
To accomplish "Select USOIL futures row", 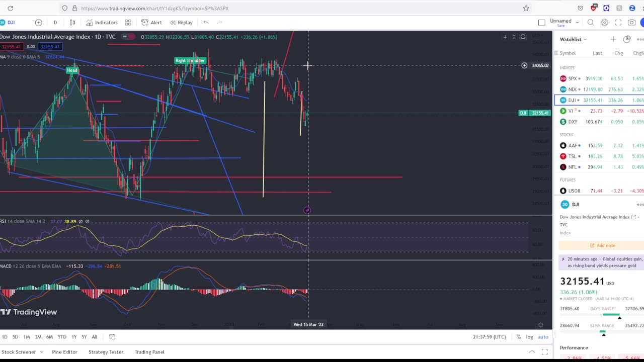I will 600,191.
